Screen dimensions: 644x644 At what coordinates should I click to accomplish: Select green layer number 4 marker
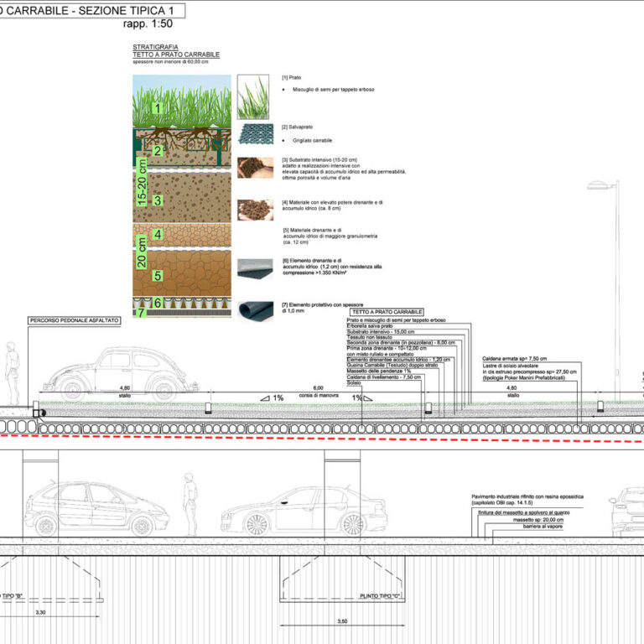[x=156, y=236]
